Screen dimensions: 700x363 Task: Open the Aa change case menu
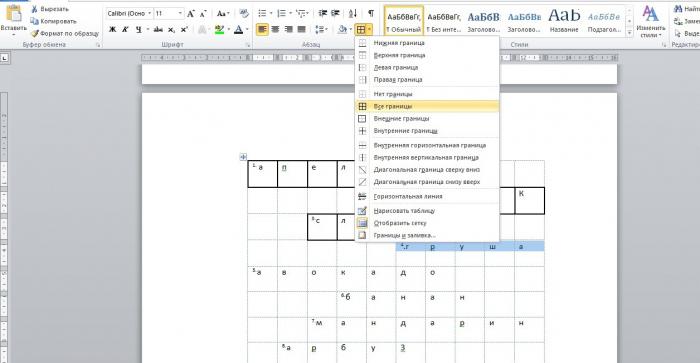[223, 14]
